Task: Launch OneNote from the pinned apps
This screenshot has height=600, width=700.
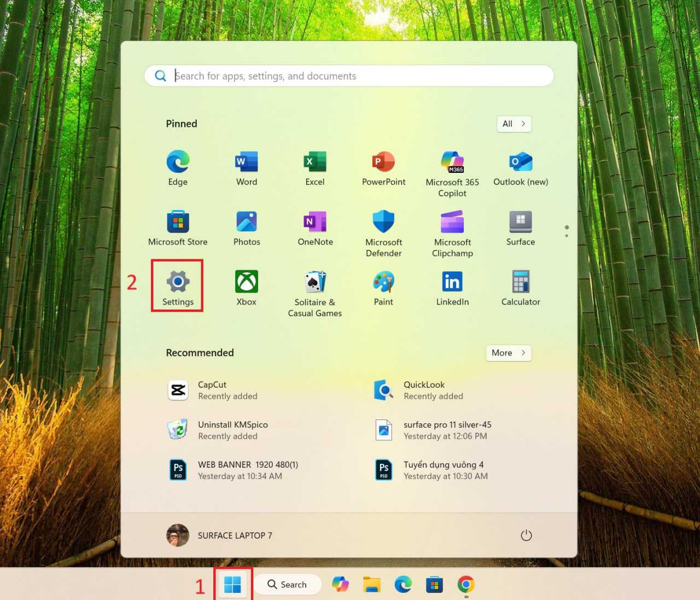Action: point(315,229)
